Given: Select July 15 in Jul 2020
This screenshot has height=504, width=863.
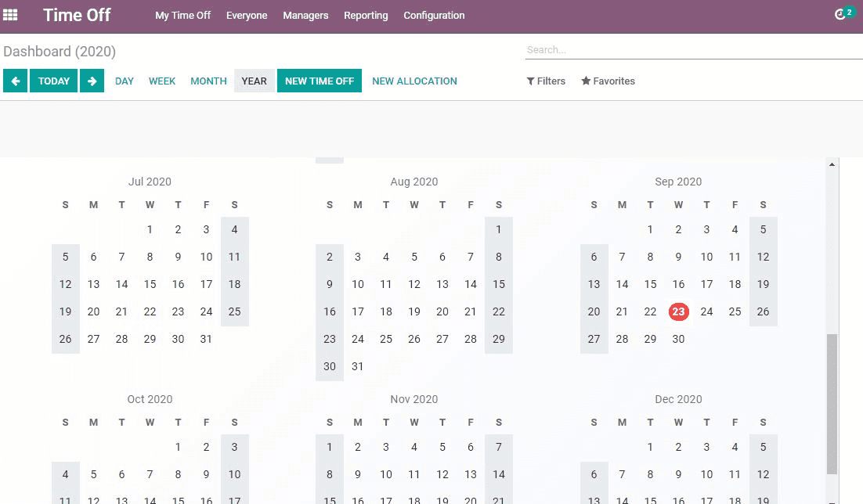Looking at the screenshot, I should (150, 284).
